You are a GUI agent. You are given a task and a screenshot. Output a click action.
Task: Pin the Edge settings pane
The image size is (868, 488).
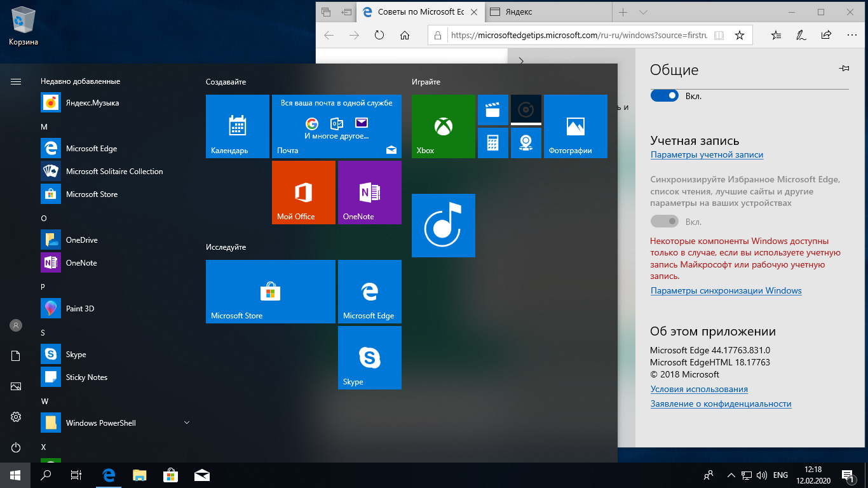pos(844,69)
